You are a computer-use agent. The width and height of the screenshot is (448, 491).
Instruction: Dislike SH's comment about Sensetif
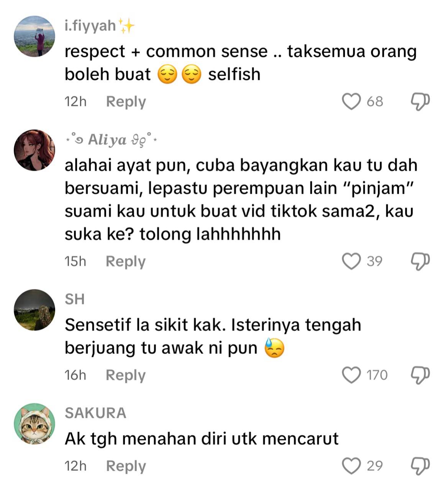tap(420, 375)
